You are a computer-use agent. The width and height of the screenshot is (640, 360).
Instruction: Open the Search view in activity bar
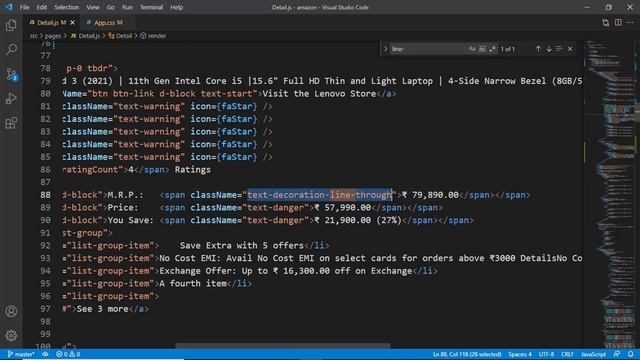[x=11, y=49]
